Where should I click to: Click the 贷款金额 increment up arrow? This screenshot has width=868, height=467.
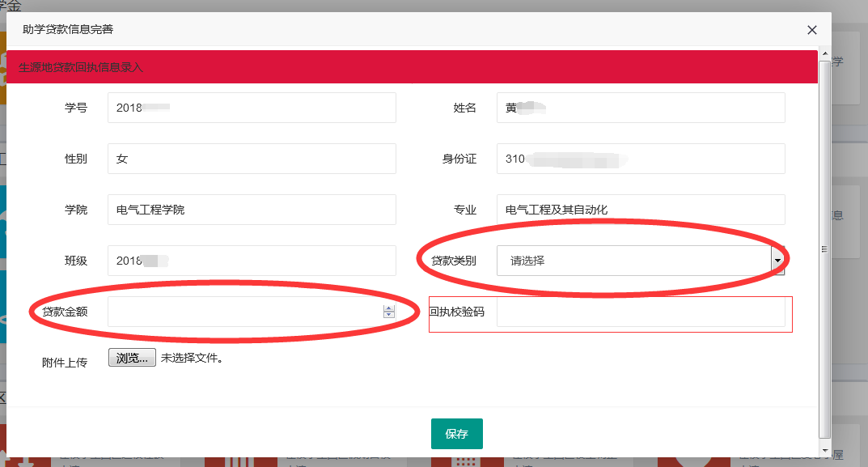(x=389, y=308)
